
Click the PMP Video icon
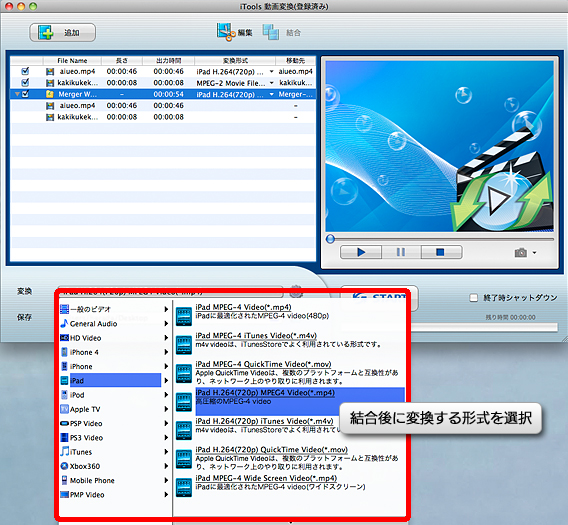coord(64,495)
